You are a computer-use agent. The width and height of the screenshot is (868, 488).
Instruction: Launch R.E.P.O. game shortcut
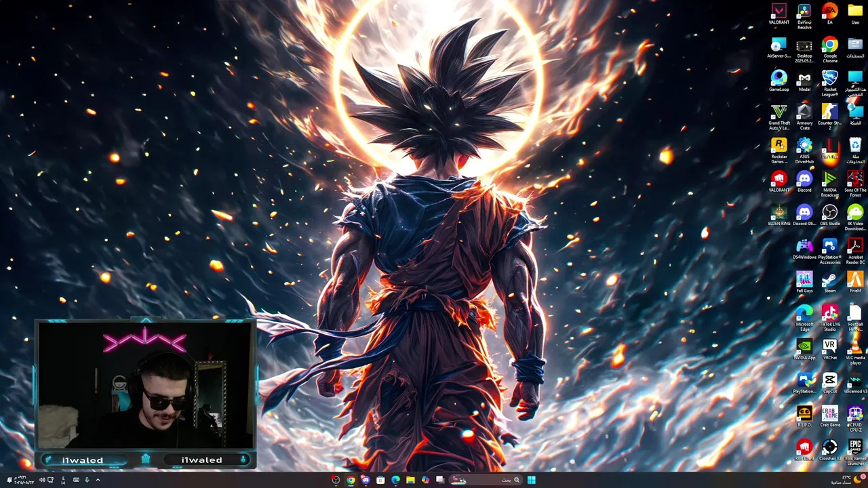tap(804, 417)
